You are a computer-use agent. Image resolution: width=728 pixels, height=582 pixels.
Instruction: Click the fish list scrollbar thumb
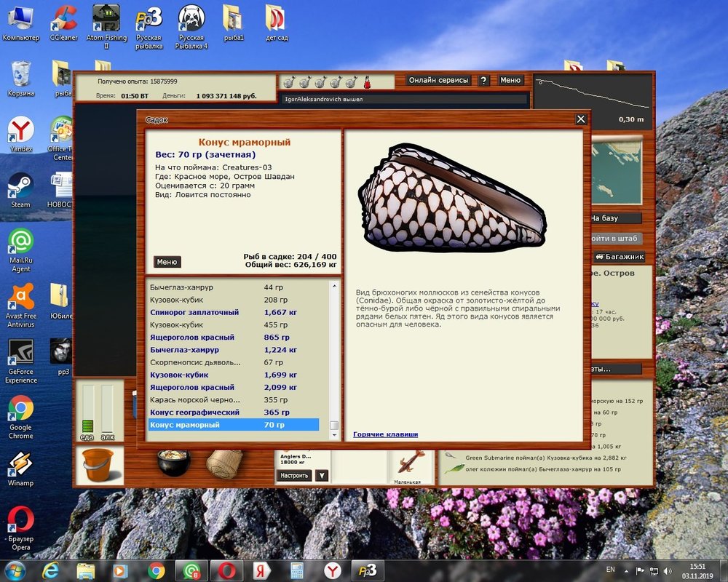point(334,426)
